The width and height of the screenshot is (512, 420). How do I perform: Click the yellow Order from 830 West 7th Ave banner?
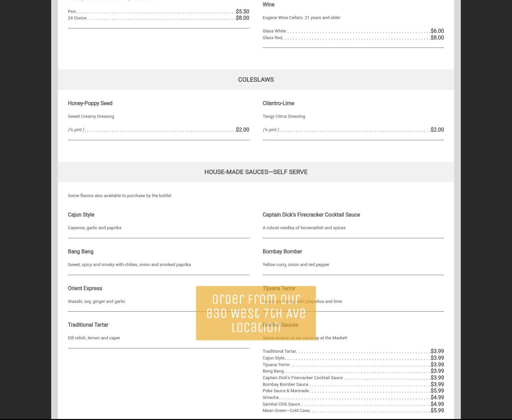coord(256,313)
